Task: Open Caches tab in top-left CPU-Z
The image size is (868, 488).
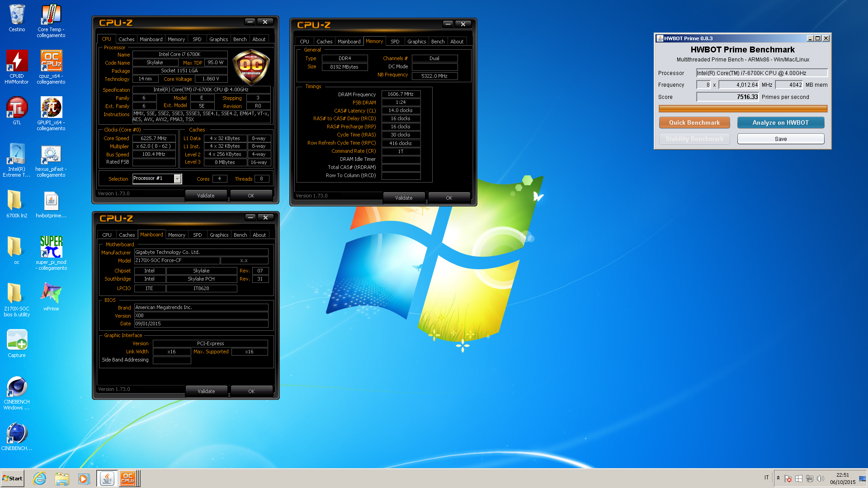Action: coord(127,39)
